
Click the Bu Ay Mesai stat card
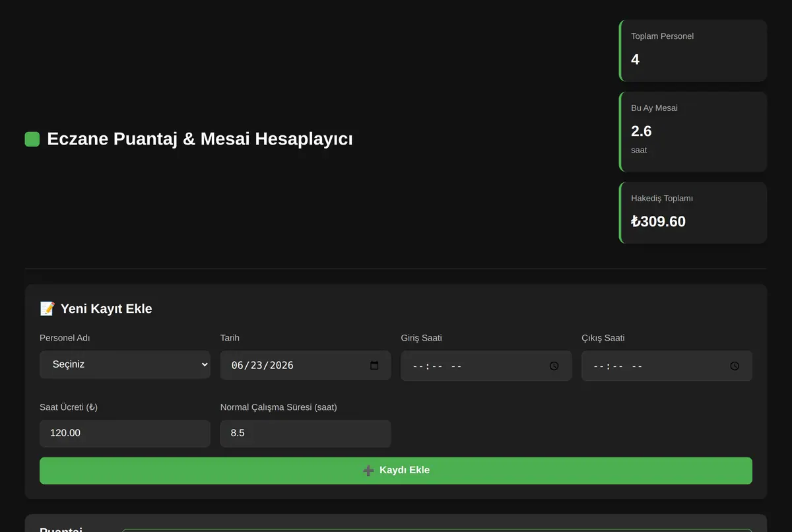tap(693, 132)
